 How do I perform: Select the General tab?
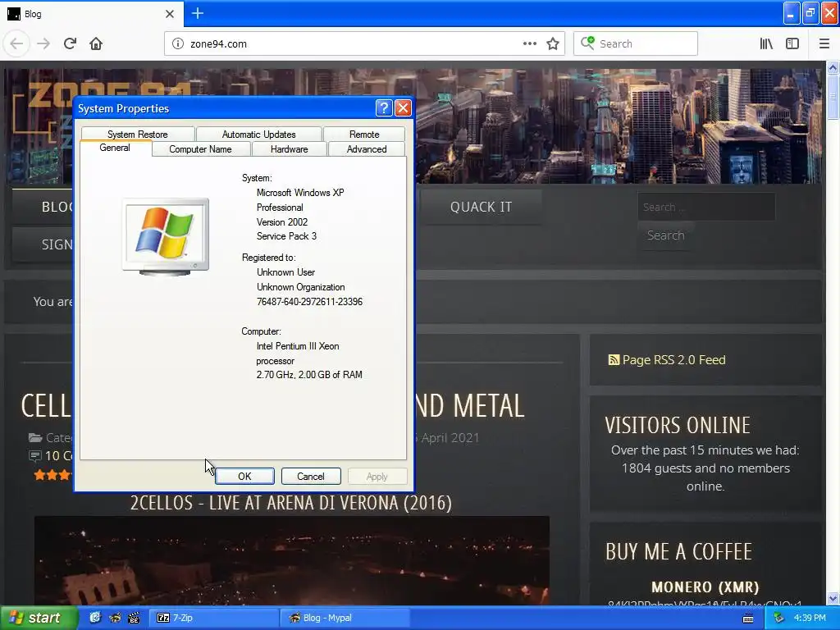(x=115, y=148)
